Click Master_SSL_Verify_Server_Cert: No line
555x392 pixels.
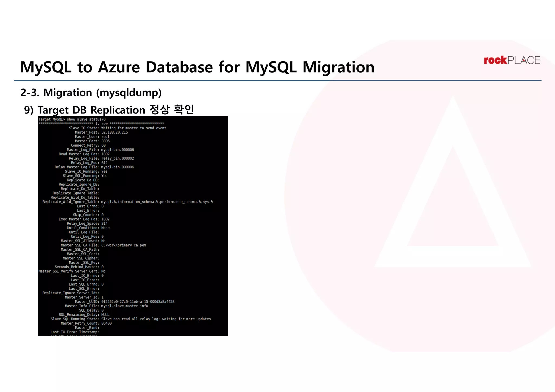(x=72, y=271)
